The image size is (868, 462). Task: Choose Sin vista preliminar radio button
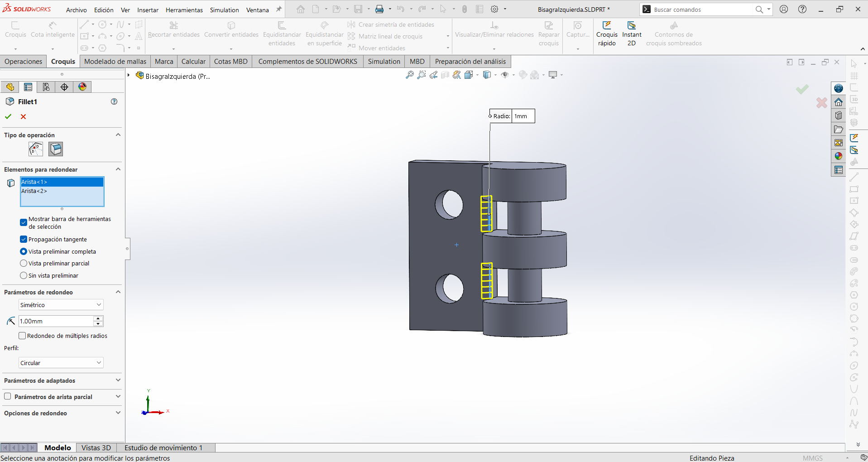tap(24, 275)
